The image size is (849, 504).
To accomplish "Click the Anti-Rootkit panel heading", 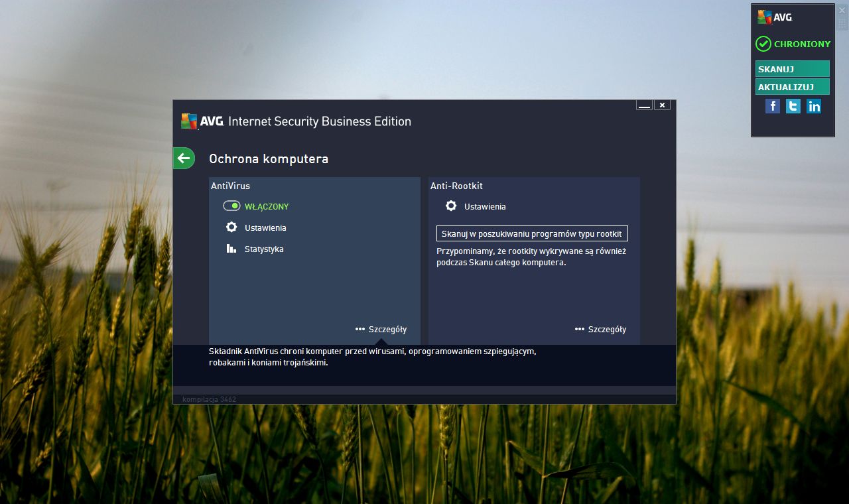I will click(456, 186).
